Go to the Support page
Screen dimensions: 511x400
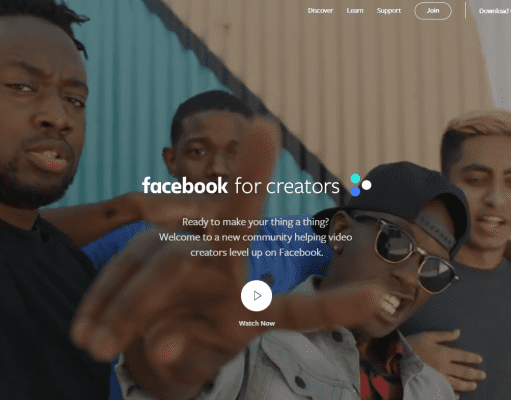pos(389,11)
